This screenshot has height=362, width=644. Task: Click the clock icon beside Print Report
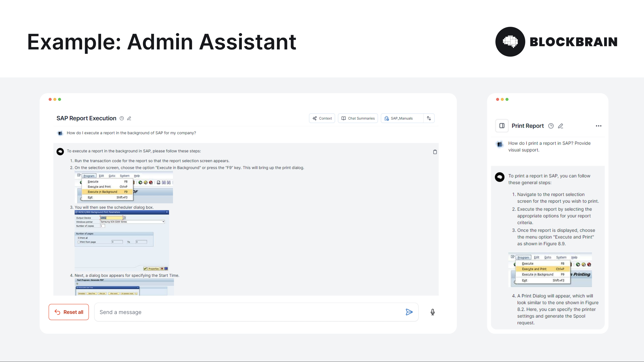coord(551,126)
